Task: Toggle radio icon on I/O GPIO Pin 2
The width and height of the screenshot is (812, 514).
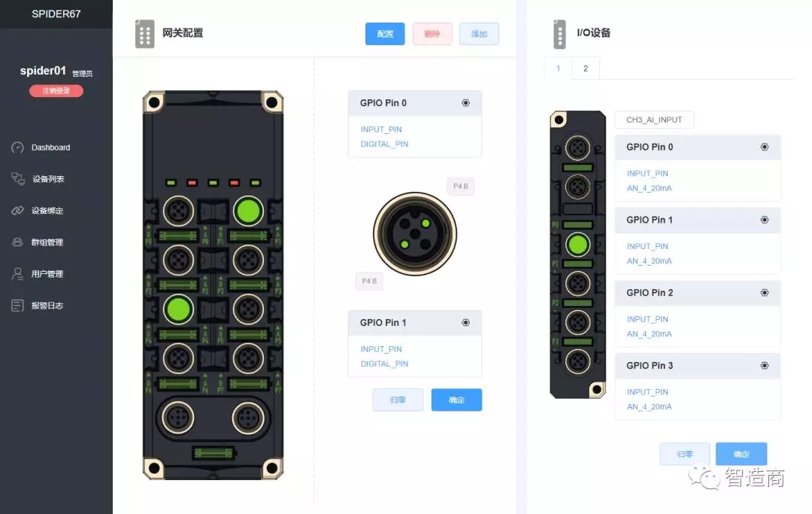Action: [765, 293]
